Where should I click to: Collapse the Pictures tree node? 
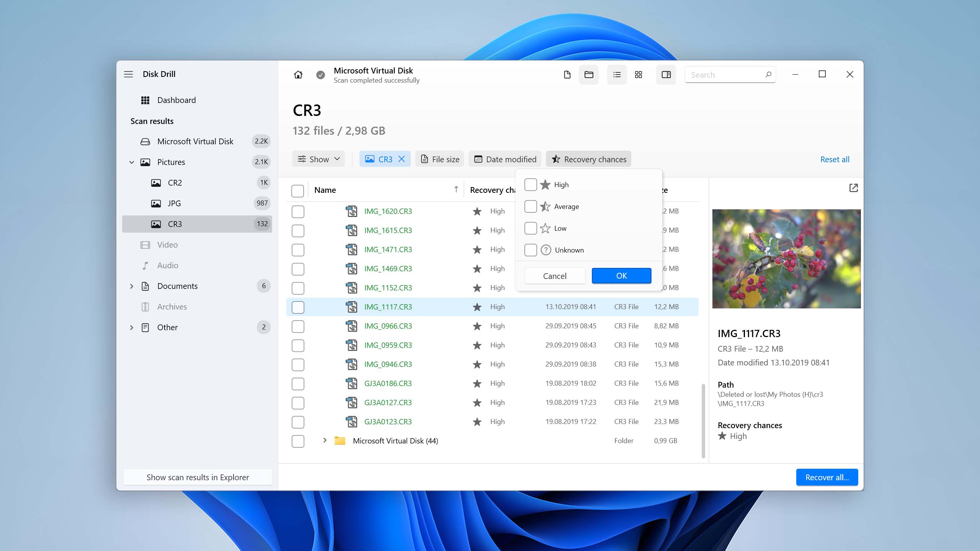tap(131, 162)
